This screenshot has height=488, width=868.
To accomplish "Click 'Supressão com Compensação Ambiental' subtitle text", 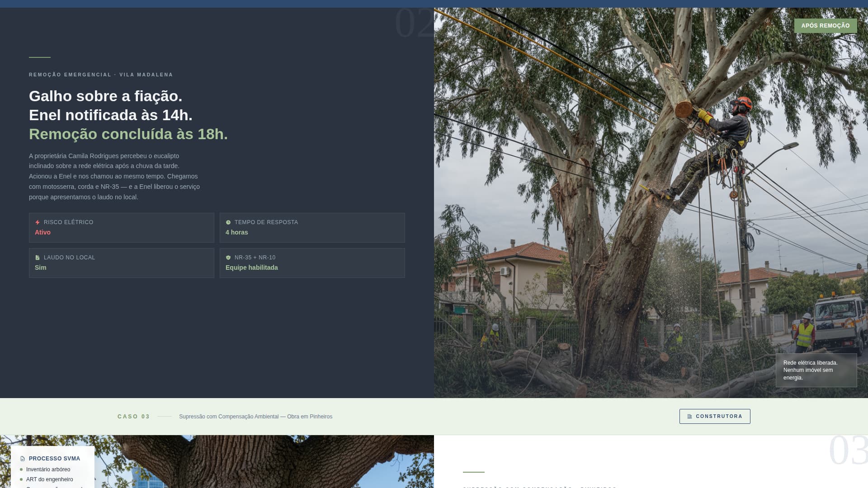I will (255, 417).
